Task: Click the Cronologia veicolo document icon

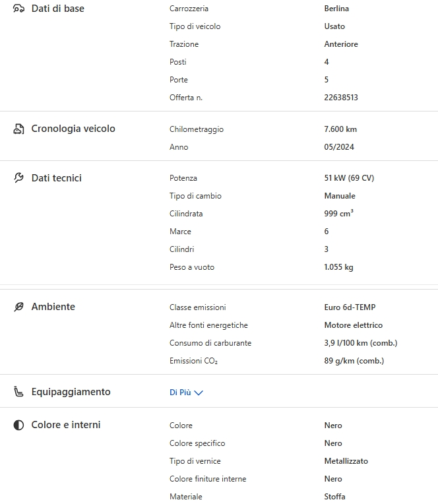Action: [x=18, y=129]
